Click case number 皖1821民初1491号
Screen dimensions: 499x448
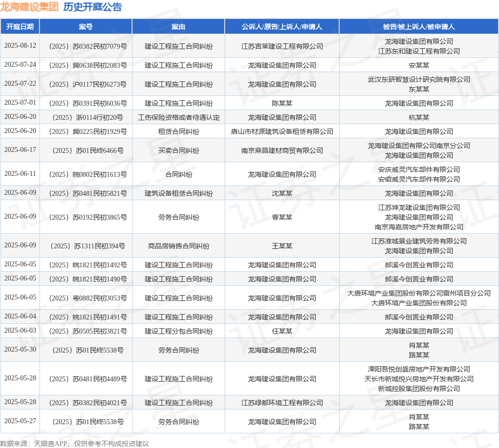pos(88,317)
